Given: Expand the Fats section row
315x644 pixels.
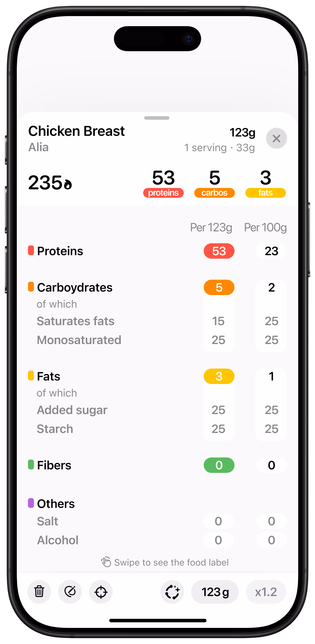Looking at the screenshot, I should (48, 376).
